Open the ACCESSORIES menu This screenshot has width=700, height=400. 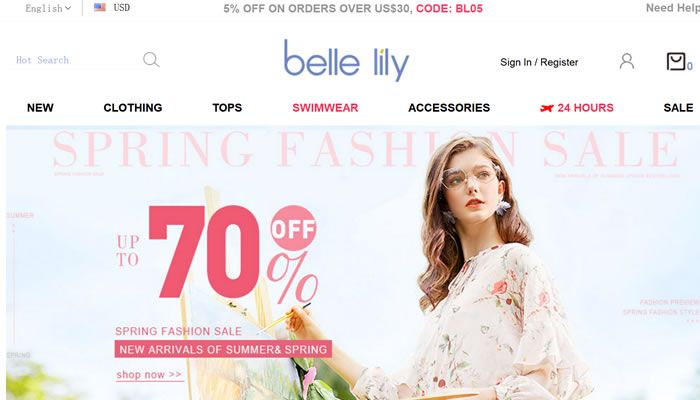coord(449,108)
